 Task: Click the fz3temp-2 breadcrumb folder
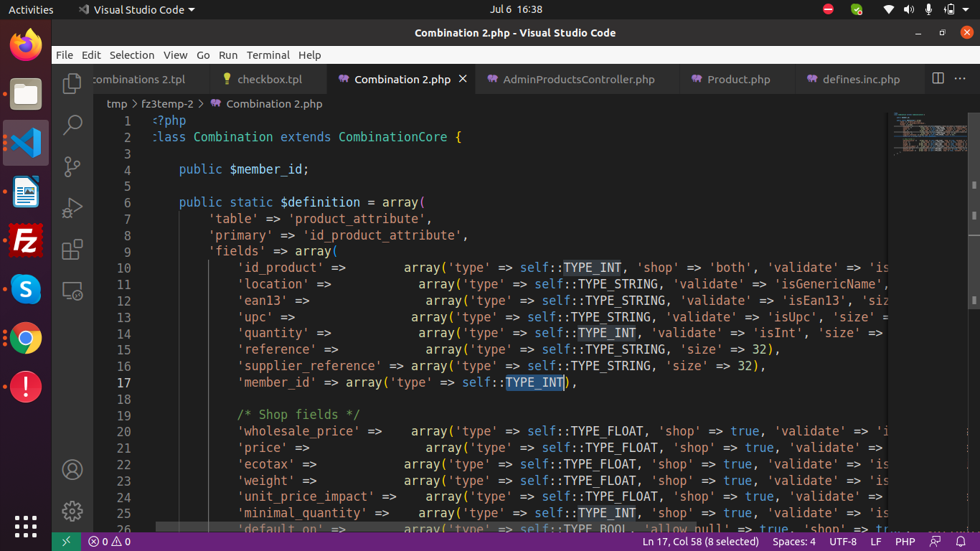pyautogui.click(x=167, y=104)
